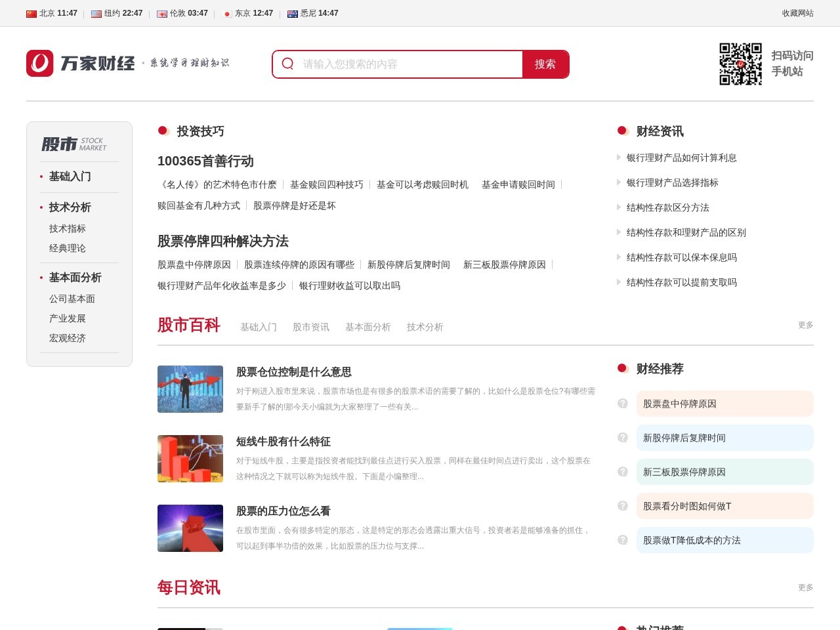Open 银行理财收益可以取出吗 link
Screen dimensions: 840x630
[350, 286]
